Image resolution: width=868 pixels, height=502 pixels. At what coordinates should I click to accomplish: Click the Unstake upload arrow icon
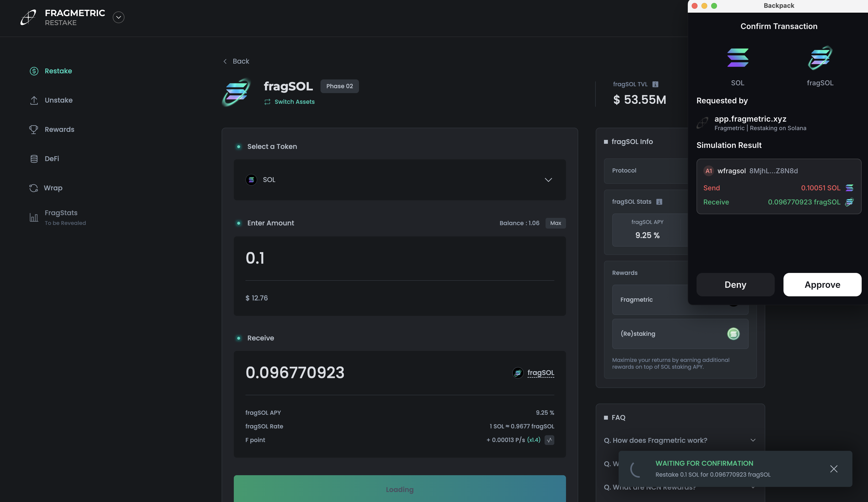click(x=34, y=100)
